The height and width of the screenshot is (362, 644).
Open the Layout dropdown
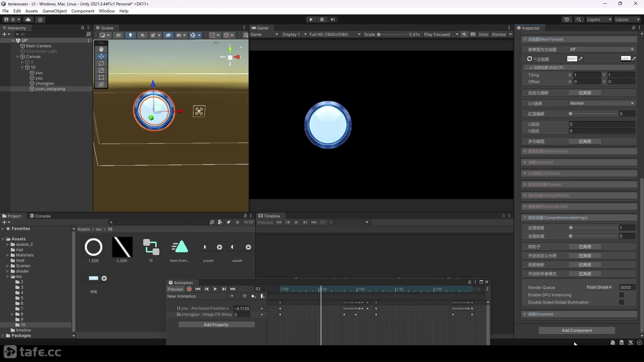coord(627,19)
